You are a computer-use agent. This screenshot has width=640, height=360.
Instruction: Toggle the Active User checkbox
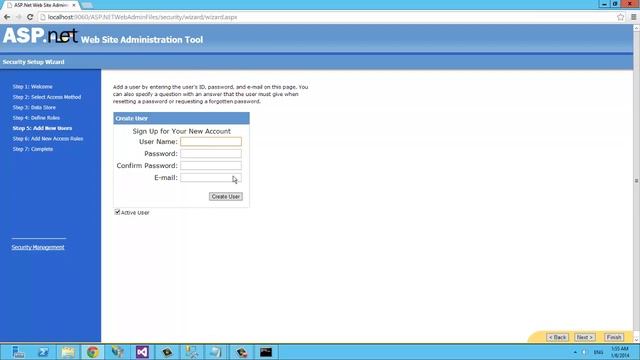[117, 212]
